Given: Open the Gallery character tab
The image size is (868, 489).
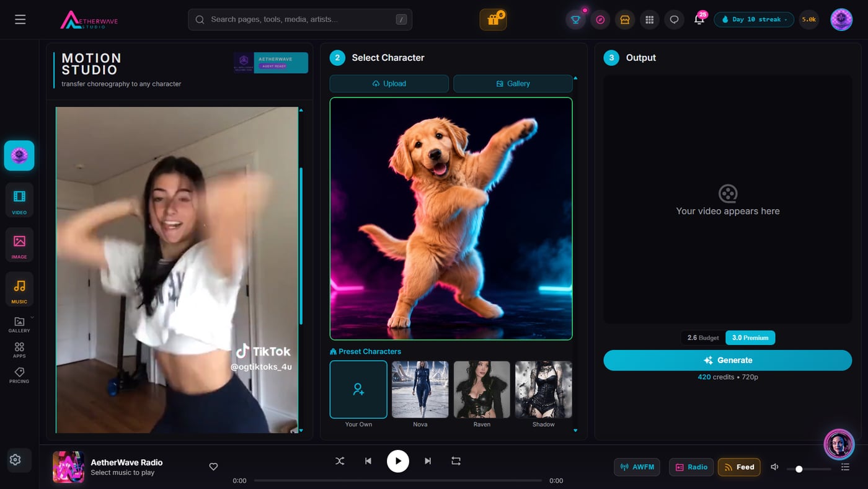Looking at the screenshot, I should tap(513, 84).
